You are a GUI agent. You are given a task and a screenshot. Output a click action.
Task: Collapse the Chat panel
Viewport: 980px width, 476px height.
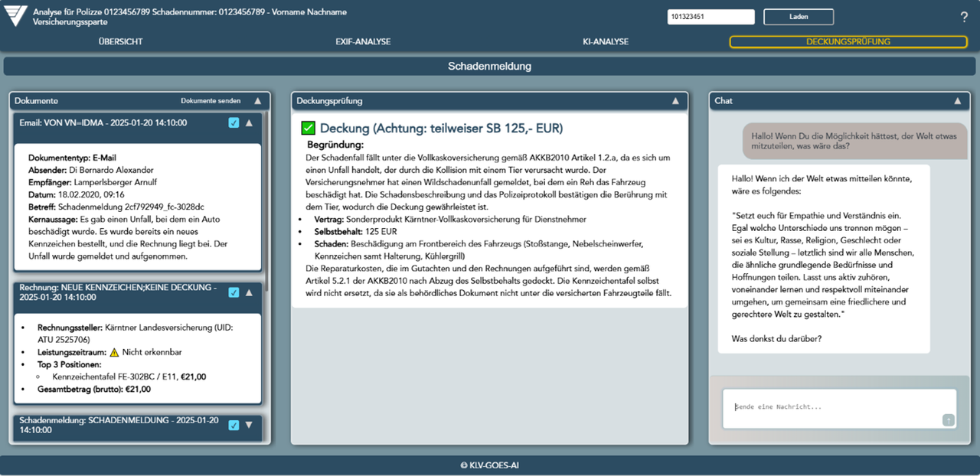pos(956,100)
